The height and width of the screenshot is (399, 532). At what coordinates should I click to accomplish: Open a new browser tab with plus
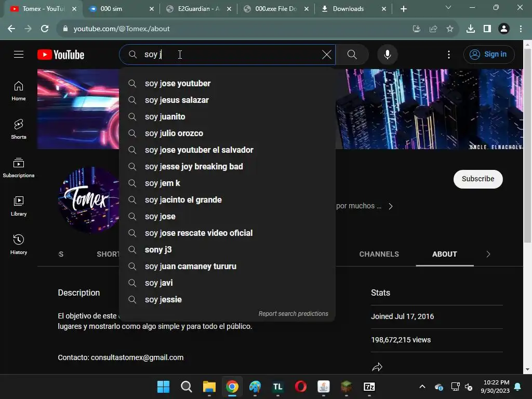pyautogui.click(x=403, y=9)
